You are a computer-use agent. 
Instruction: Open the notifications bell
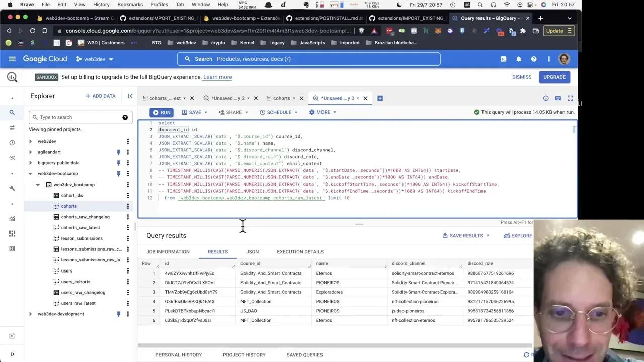pyautogui.click(x=519, y=59)
